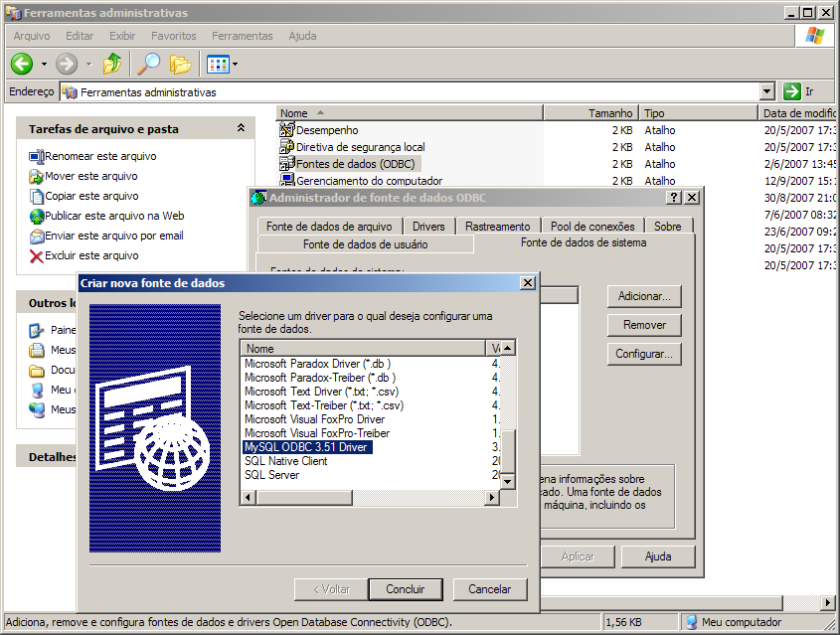Screen dimensions: 840x635
Task: Click Ajuda button in ODBC administrator
Action: 658,556
